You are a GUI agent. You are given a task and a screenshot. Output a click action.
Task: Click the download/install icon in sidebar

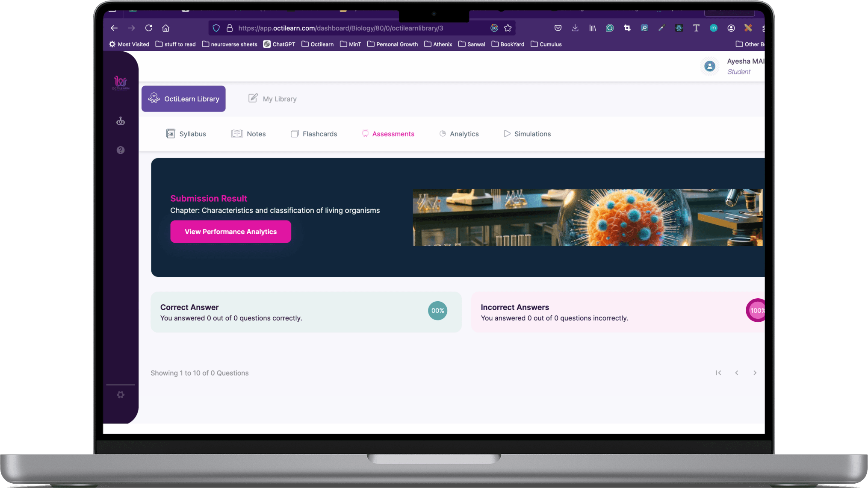click(x=575, y=28)
